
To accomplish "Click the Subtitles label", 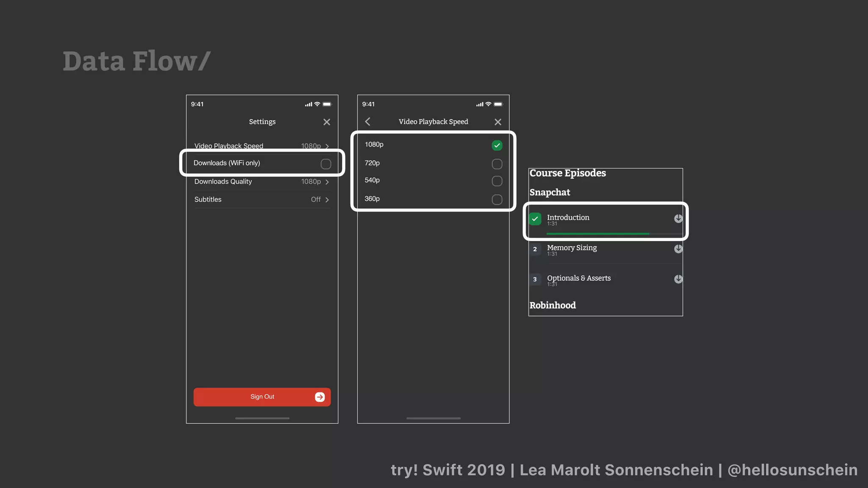I will point(208,200).
